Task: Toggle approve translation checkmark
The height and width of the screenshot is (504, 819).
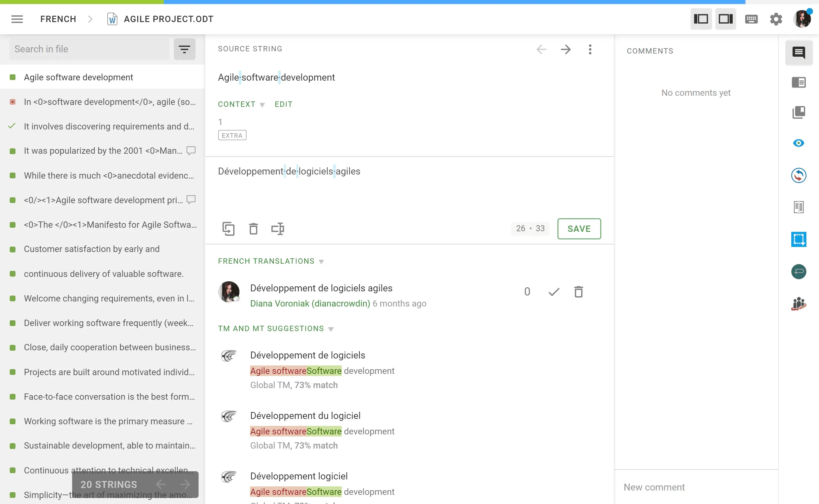Action: pyautogui.click(x=553, y=292)
